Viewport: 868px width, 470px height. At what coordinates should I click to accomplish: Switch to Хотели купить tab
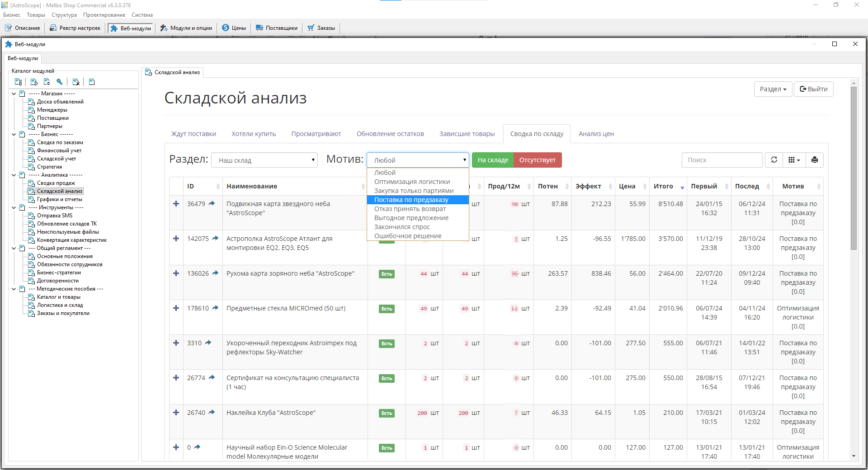(x=254, y=134)
